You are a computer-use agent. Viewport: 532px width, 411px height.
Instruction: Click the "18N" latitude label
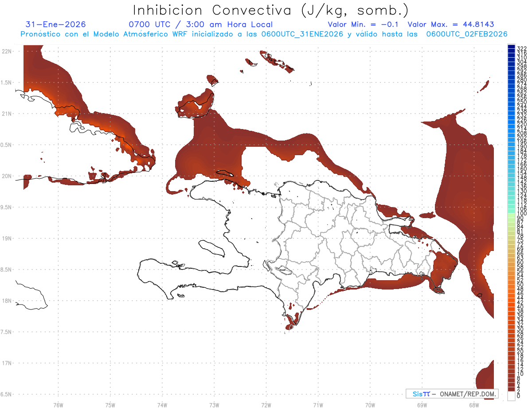[6, 301]
